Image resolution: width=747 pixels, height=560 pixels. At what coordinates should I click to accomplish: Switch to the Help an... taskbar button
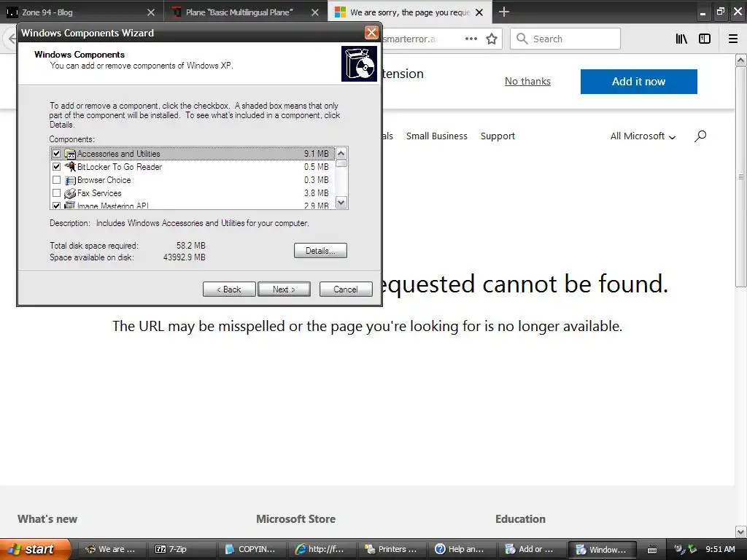tap(462, 549)
